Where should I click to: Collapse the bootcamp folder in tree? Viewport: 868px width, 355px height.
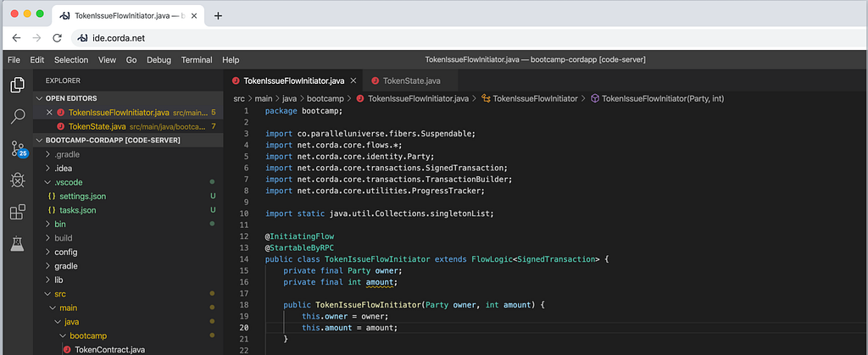click(x=86, y=335)
